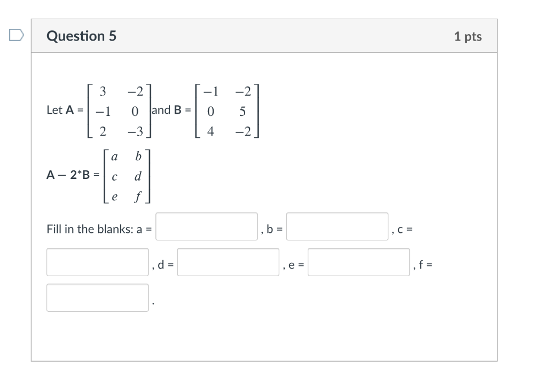Flag Question 5 for review
547x392 pixels.
tap(17, 35)
